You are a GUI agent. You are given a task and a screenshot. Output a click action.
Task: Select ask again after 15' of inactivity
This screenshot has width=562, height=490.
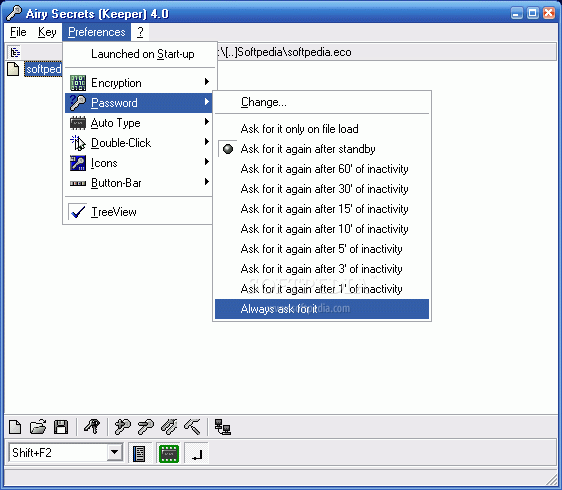pos(322,209)
